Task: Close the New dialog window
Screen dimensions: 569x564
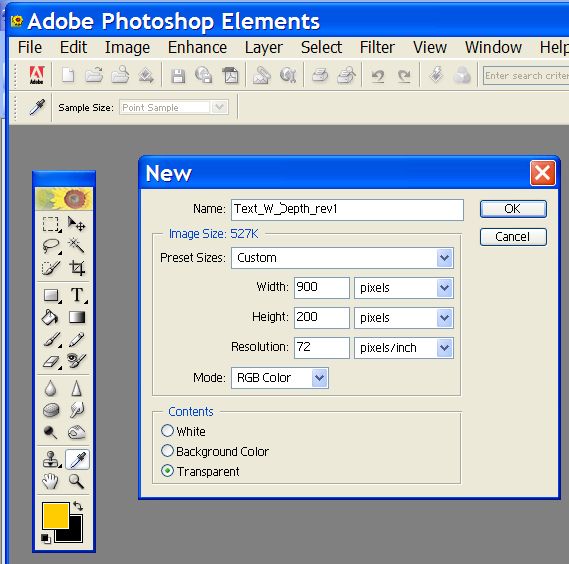Action: coord(543,173)
